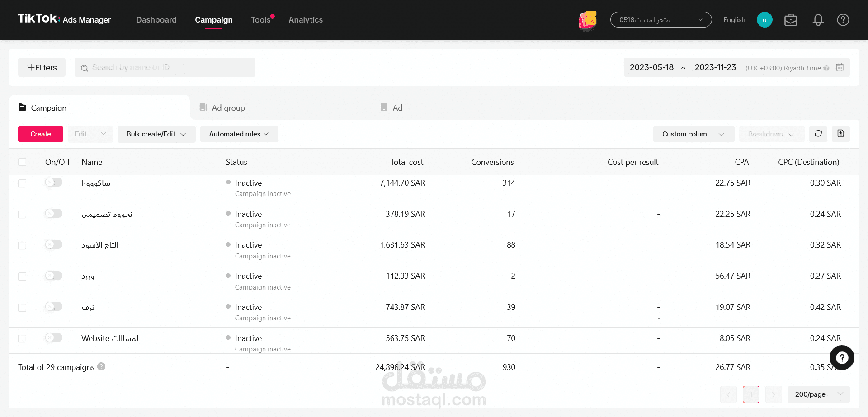Switch to the Ad group tab
The width and height of the screenshot is (868, 417).
click(228, 108)
